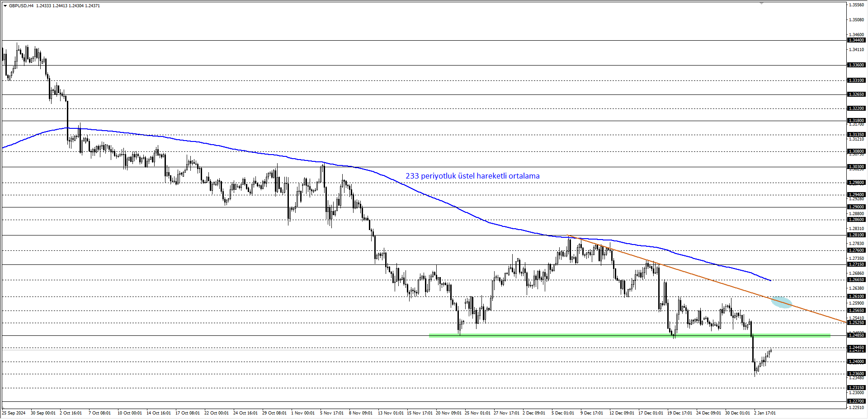This screenshot has height=419, width=868.
Task: Select the '233 periyotluk üstel hareketli ortalama' label
Action: [472, 176]
